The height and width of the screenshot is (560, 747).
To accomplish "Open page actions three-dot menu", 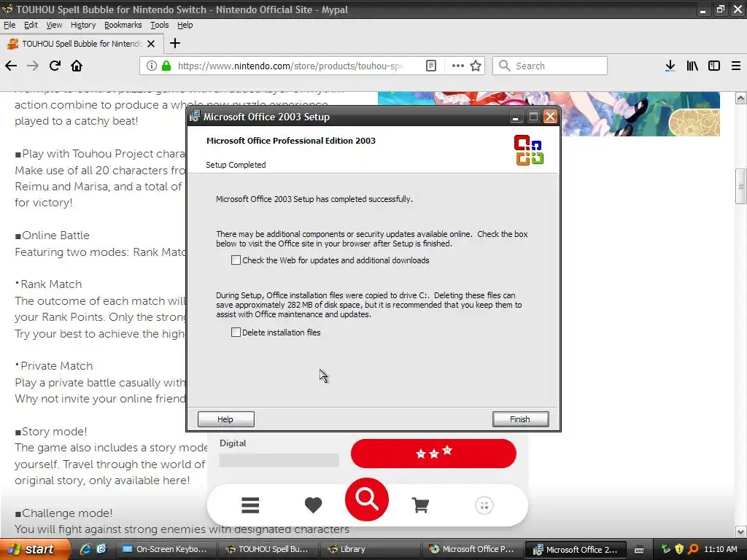I will 458,66.
